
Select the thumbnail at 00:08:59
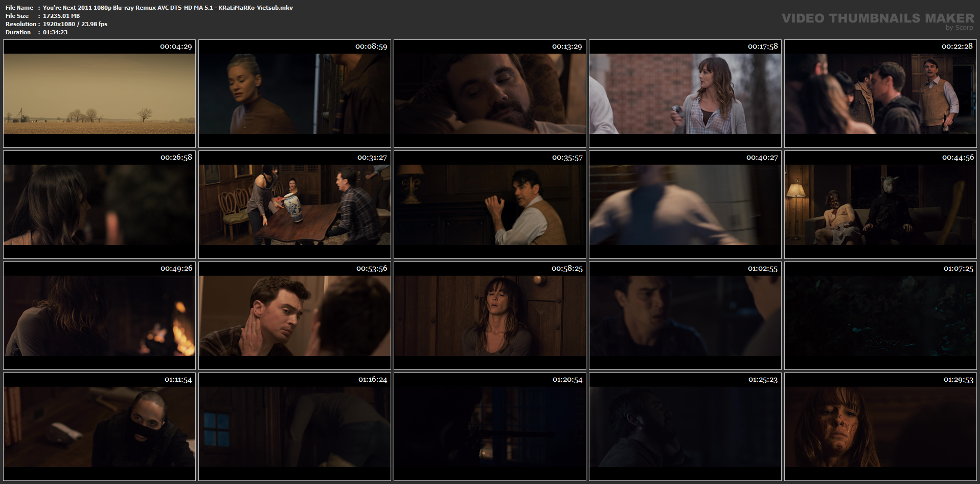(295, 94)
